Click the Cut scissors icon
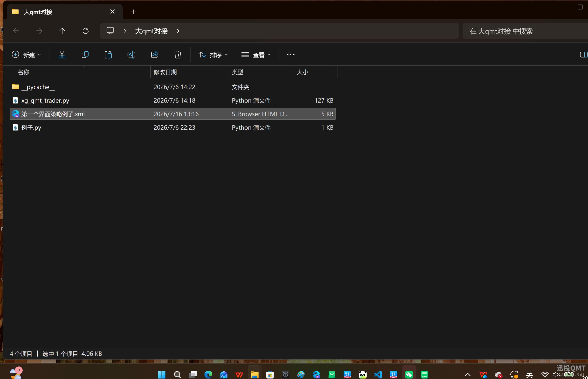588x379 pixels. (x=62, y=55)
